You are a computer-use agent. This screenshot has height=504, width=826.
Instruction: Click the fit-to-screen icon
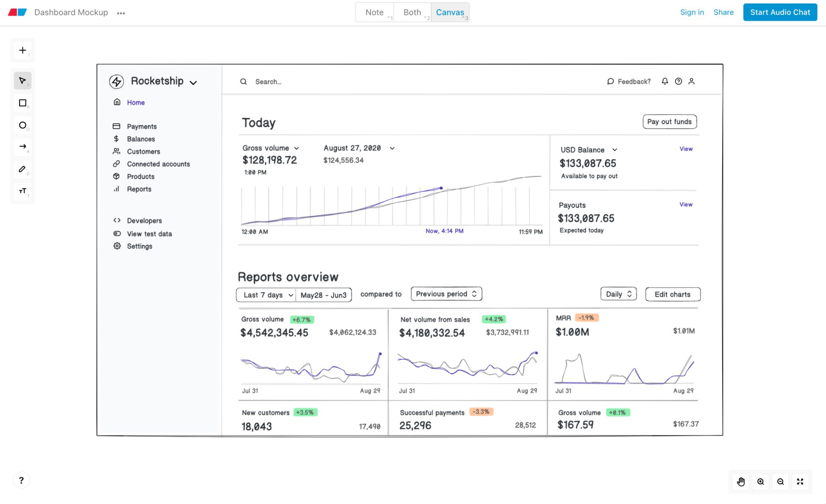(x=800, y=482)
